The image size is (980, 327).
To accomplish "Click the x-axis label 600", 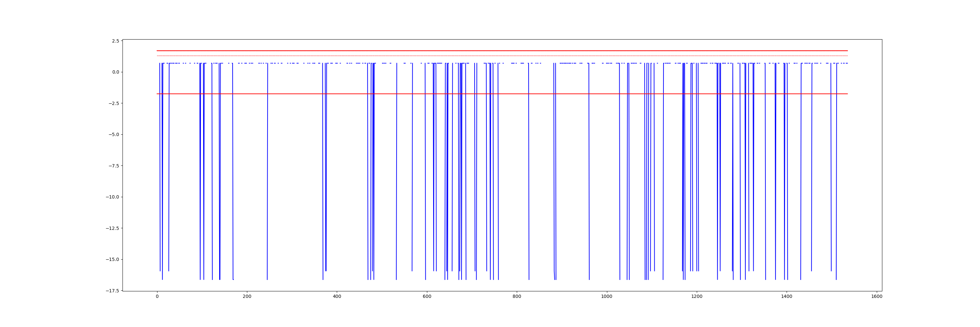I will [x=427, y=297].
